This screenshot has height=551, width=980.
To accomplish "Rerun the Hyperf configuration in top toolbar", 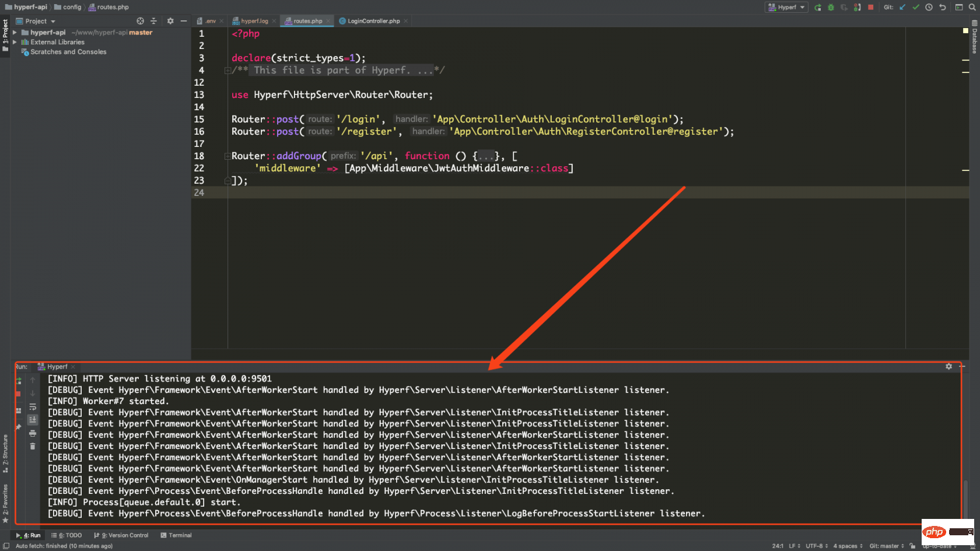I will [818, 7].
